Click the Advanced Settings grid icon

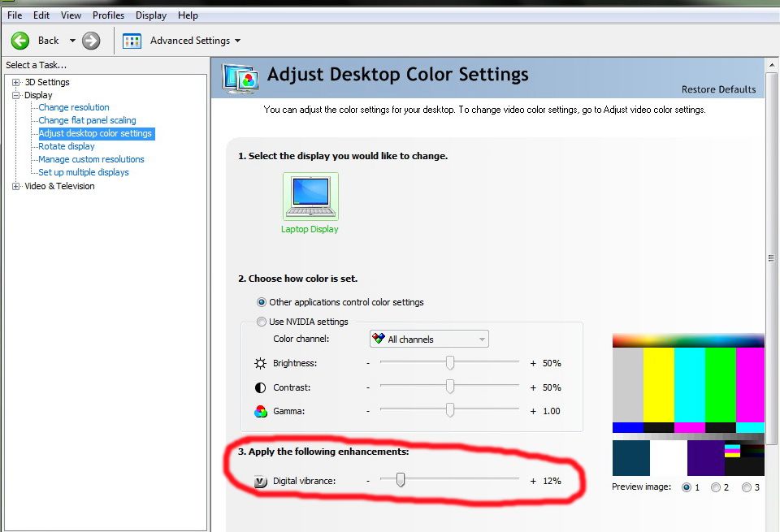pyautogui.click(x=132, y=41)
